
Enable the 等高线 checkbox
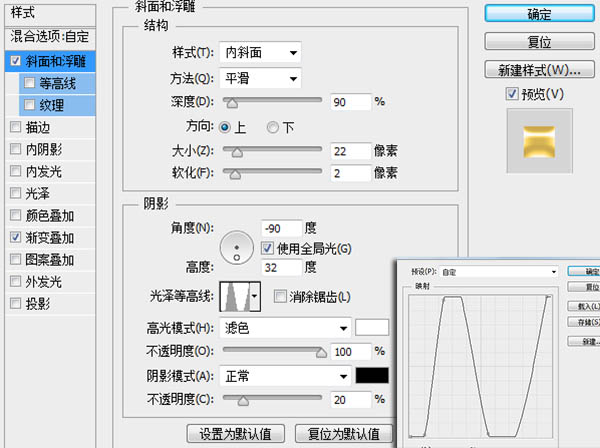point(29,83)
